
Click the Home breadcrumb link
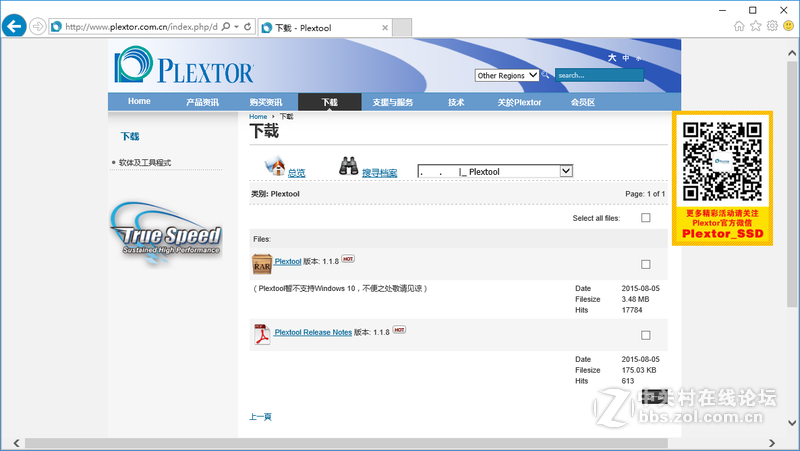pos(258,116)
